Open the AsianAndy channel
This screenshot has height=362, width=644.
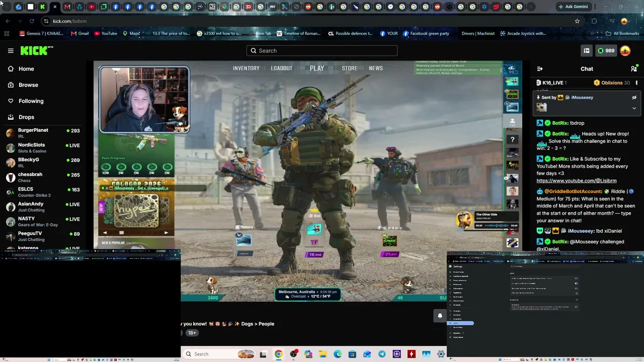coord(43,207)
